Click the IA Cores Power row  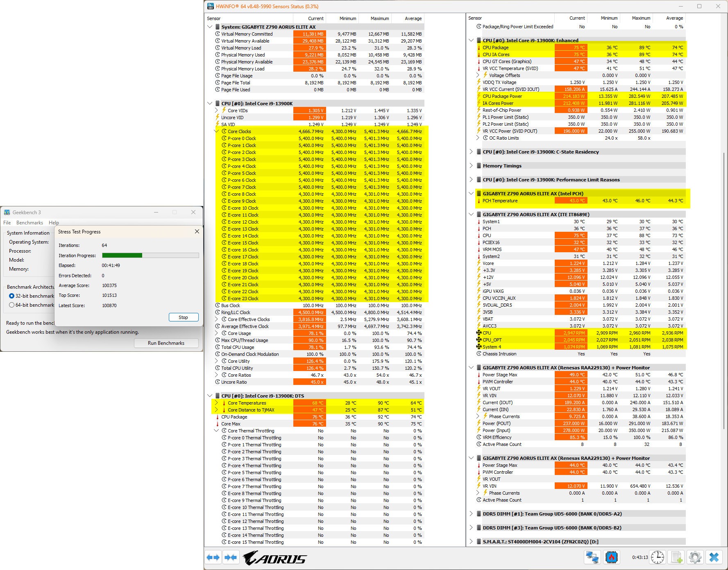pos(581,103)
